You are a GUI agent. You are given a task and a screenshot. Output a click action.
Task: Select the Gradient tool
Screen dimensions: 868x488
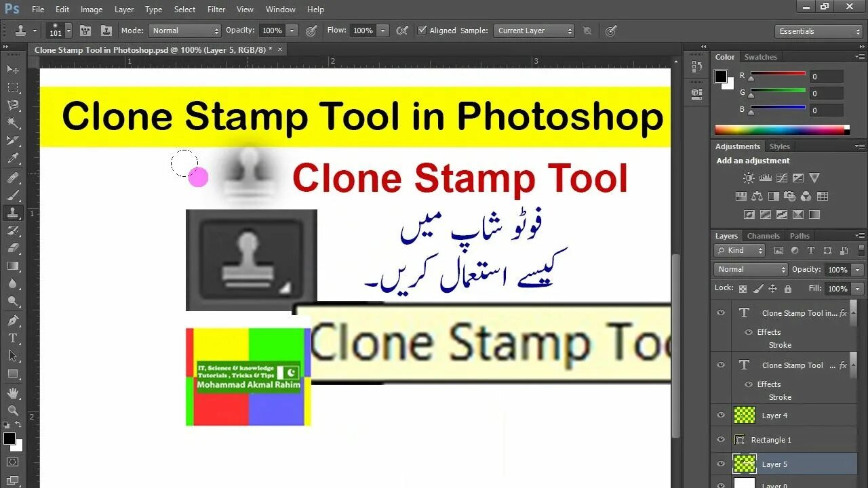pos(13,266)
